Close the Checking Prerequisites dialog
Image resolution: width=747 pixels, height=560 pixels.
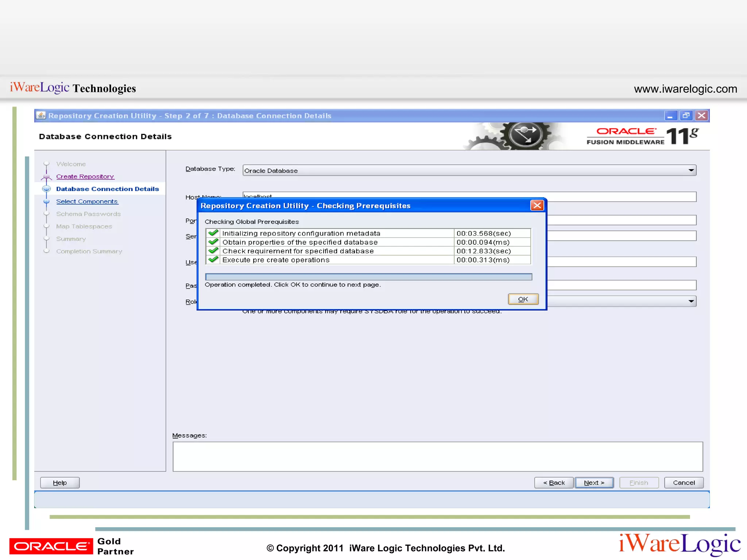pos(537,206)
